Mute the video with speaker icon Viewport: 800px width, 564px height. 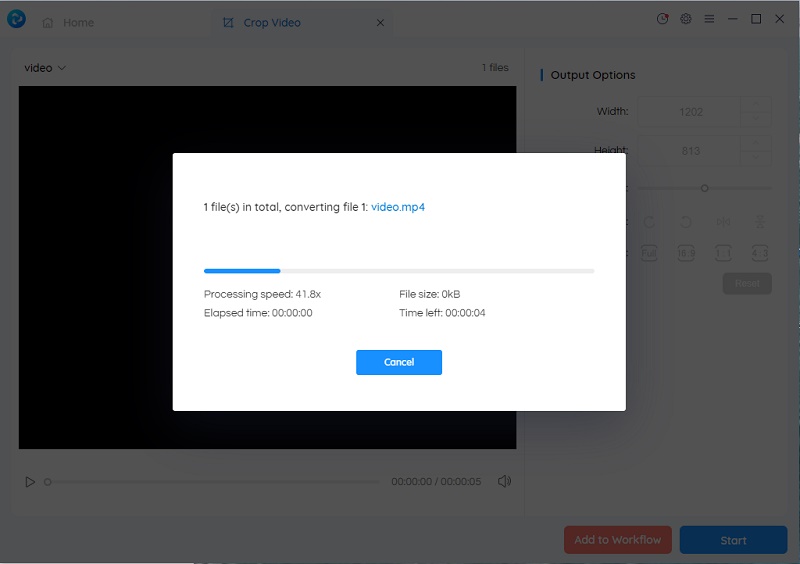click(504, 481)
